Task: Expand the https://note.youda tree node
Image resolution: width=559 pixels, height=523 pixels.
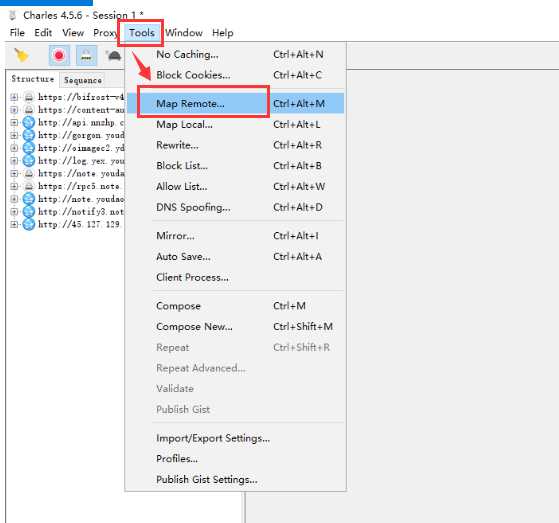Action: tap(14, 173)
